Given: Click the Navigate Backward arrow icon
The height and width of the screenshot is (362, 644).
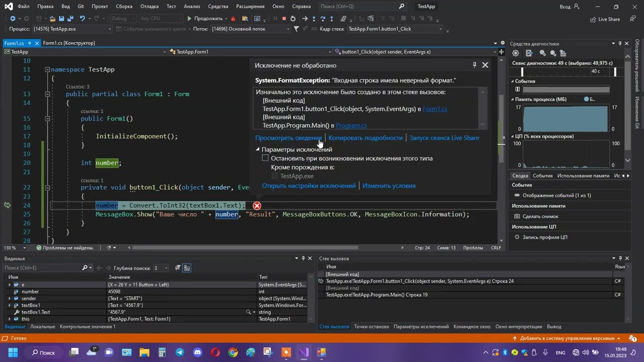Looking at the screenshot, I should point(13,19).
